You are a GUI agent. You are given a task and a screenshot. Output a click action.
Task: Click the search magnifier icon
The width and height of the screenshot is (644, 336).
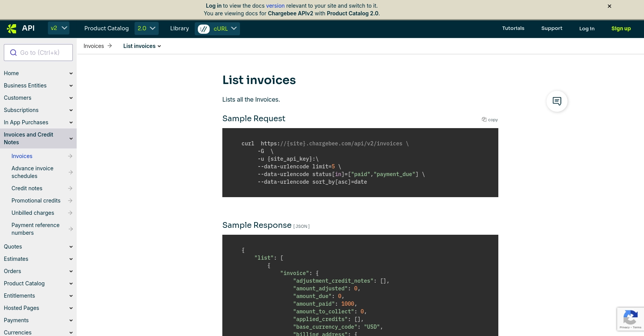coord(13,53)
